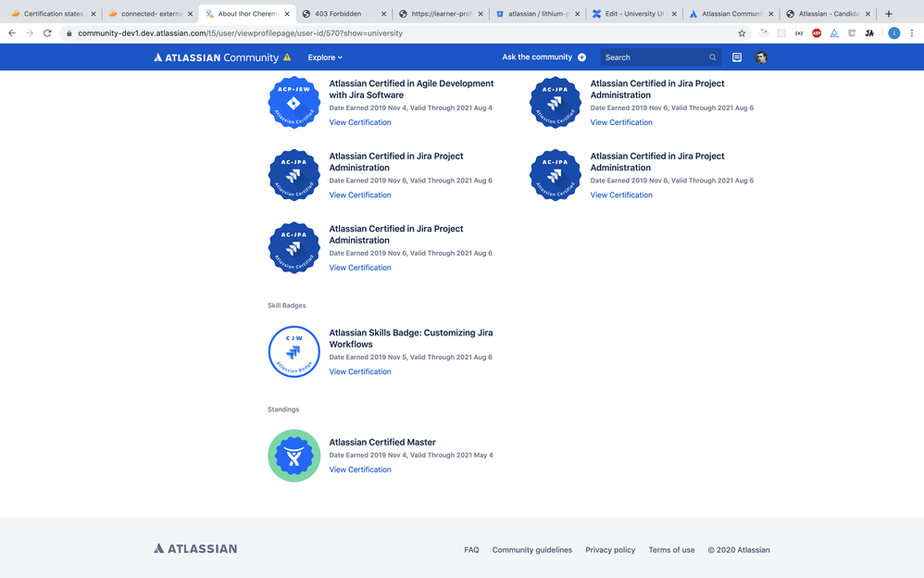The width and height of the screenshot is (924, 578).
Task: Close the 'Certification states' tab
Action: point(94,14)
